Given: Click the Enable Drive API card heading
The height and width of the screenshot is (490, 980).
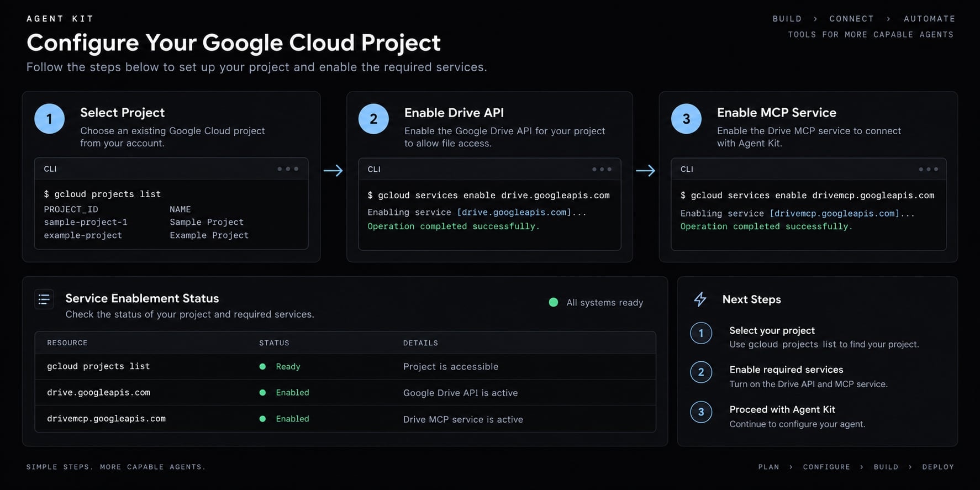Looking at the screenshot, I should coord(454,113).
